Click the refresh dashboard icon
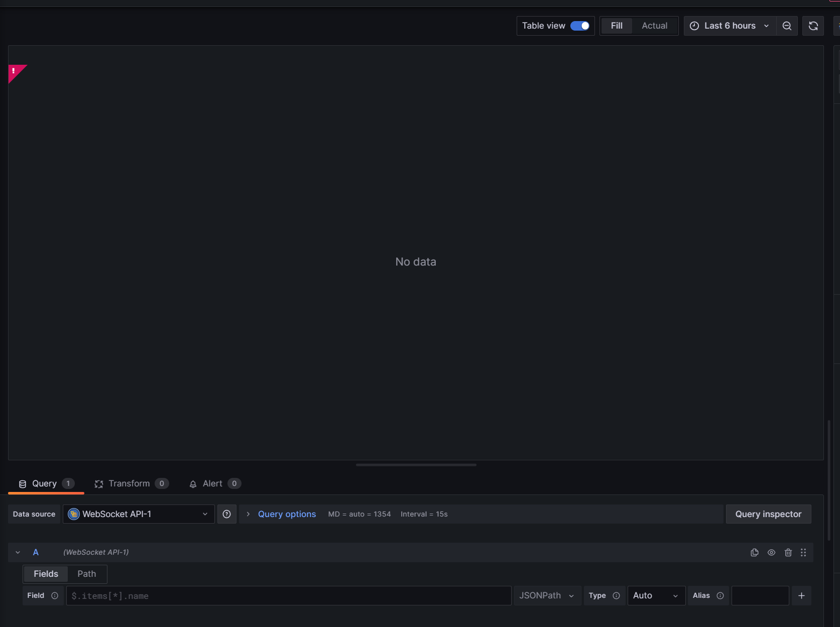This screenshot has height=627, width=840. [813, 26]
